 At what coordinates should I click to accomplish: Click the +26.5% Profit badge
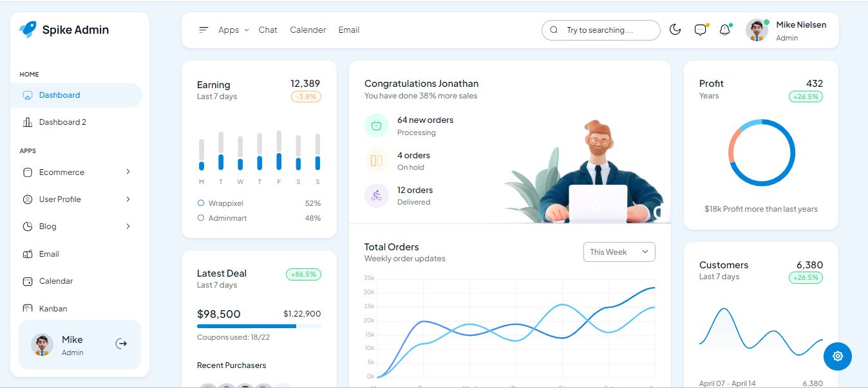tap(806, 97)
